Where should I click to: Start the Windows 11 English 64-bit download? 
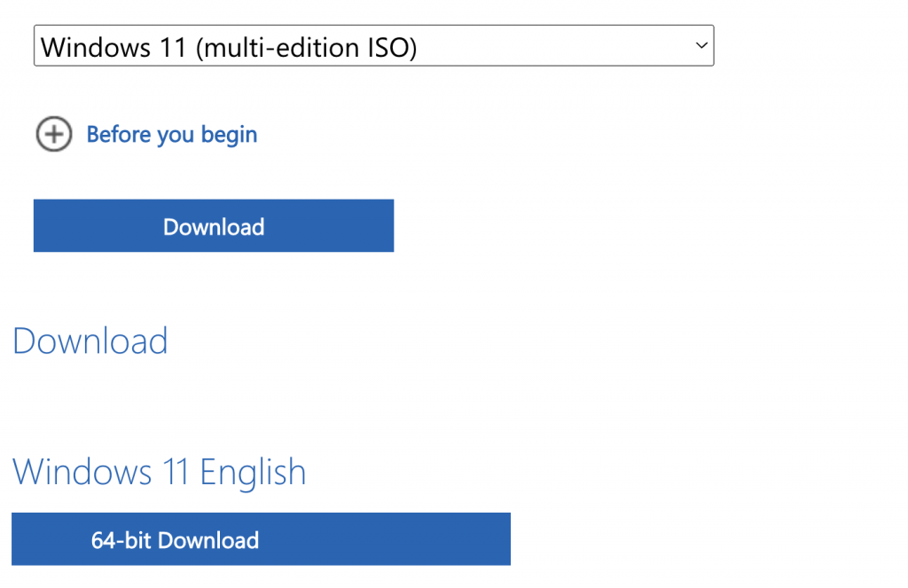point(262,538)
